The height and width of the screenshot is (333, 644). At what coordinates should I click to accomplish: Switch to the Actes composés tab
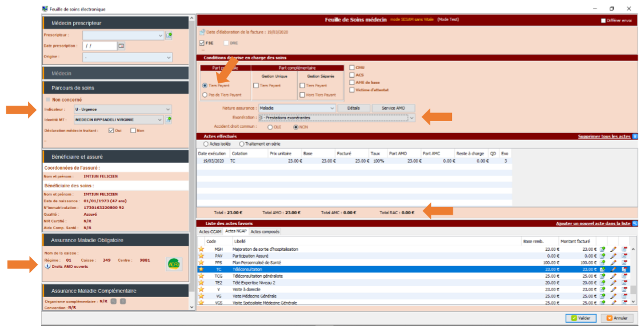[x=265, y=232]
